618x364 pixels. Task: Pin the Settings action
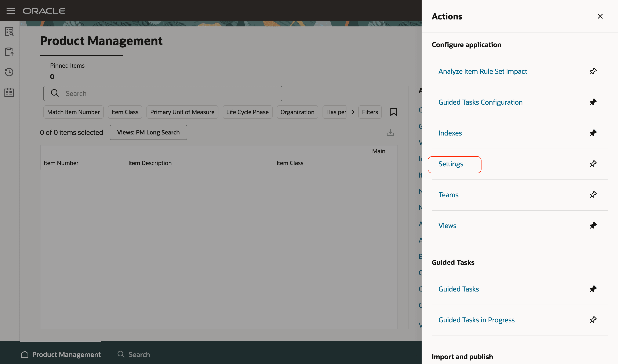pyautogui.click(x=593, y=164)
